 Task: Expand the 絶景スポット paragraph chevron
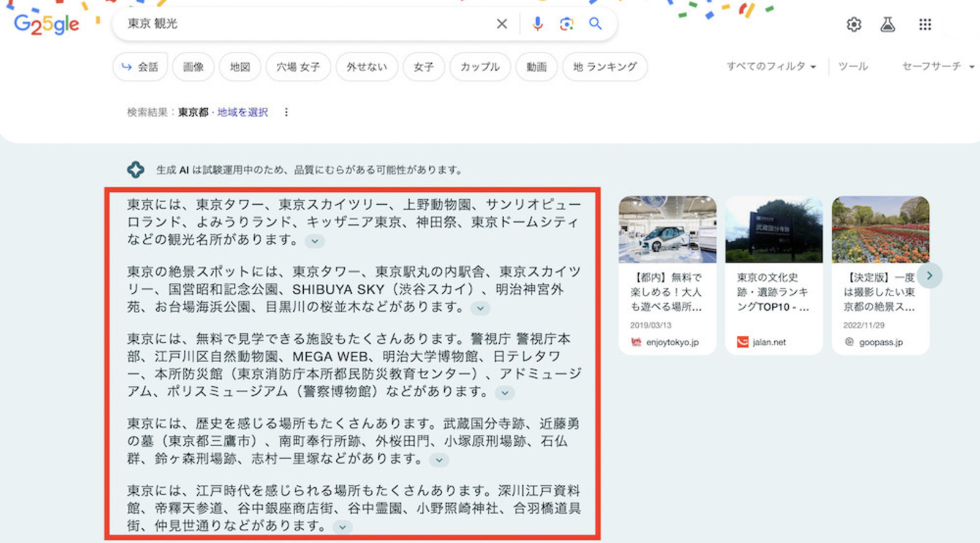[480, 308]
